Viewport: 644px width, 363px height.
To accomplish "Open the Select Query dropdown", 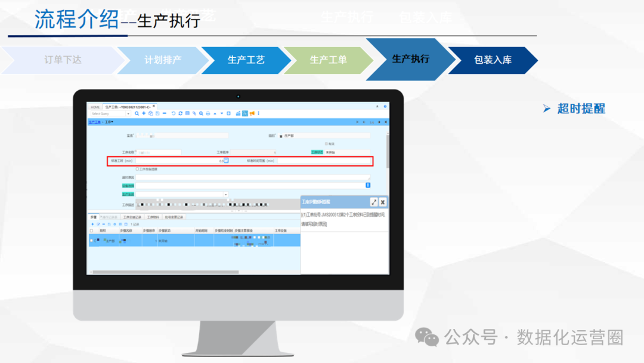I will click(x=128, y=114).
